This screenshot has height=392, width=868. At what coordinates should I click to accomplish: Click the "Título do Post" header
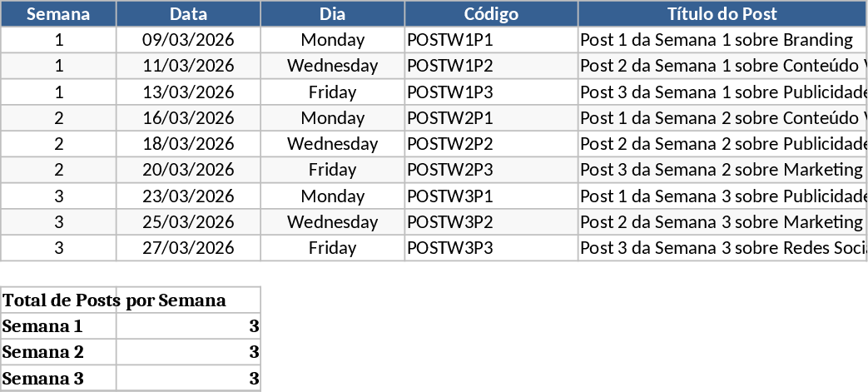[x=722, y=14]
